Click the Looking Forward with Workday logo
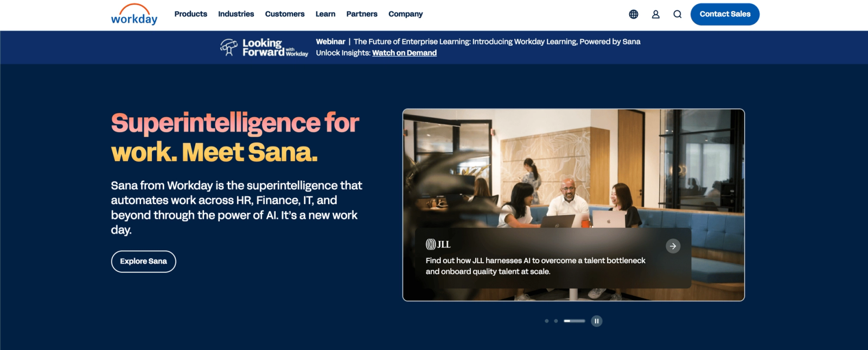Screen dimensions: 868x350 264,47
